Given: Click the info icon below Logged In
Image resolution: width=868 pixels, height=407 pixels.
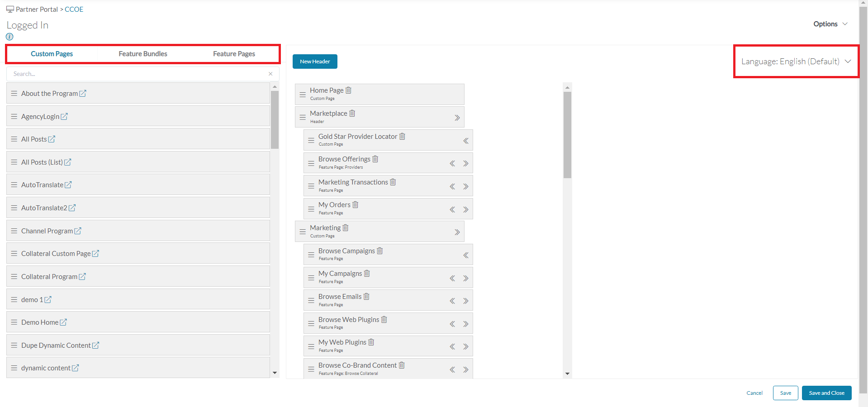Looking at the screenshot, I should pyautogui.click(x=9, y=37).
